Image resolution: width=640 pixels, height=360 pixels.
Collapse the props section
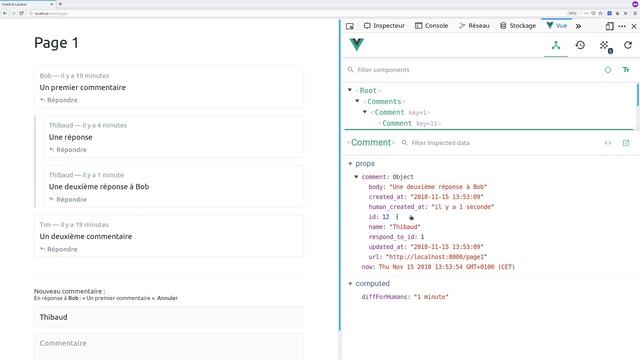350,163
